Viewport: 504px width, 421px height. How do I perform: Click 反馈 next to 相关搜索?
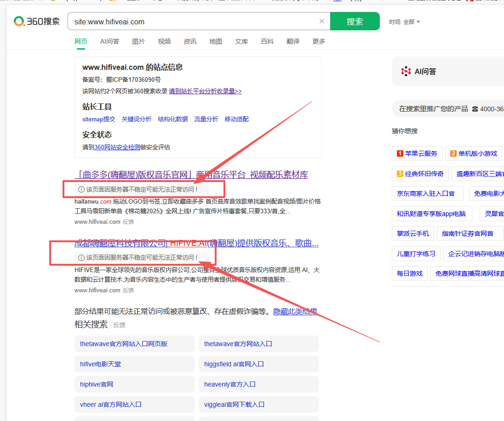tap(119, 325)
